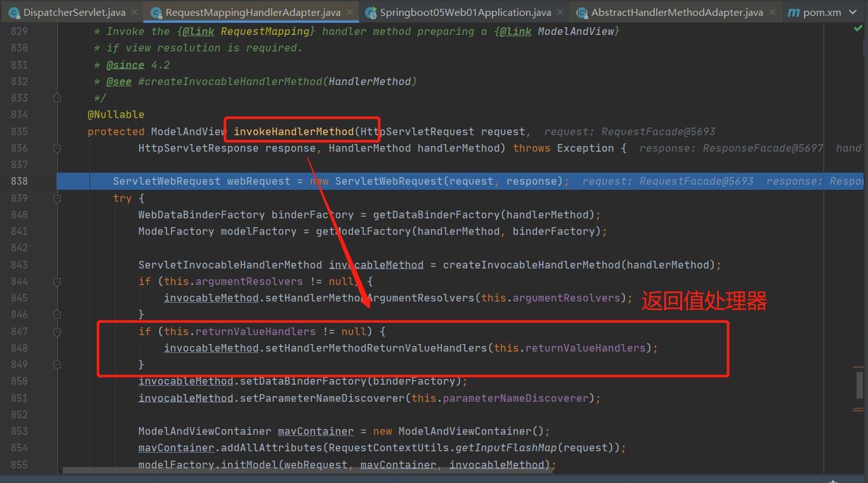The width and height of the screenshot is (868, 483).
Task: Click the class icon on DispatcherServlet.java tab
Action: pos(14,12)
